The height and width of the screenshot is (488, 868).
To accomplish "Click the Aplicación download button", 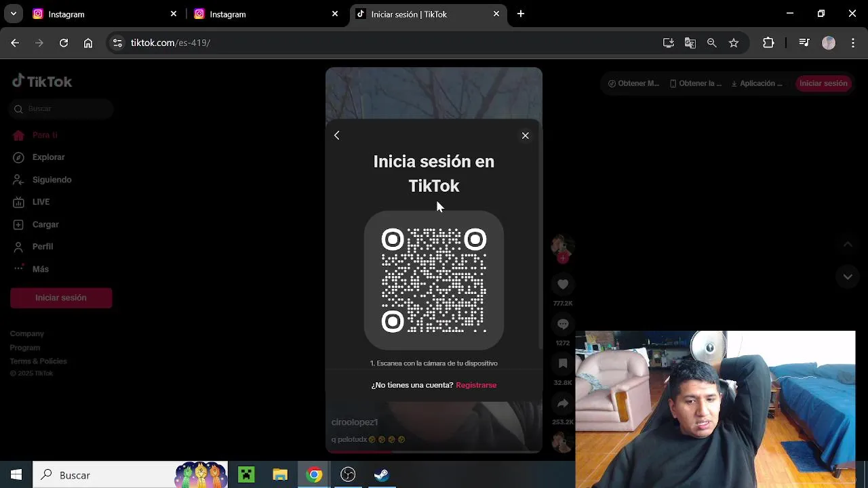I will 757,83.
